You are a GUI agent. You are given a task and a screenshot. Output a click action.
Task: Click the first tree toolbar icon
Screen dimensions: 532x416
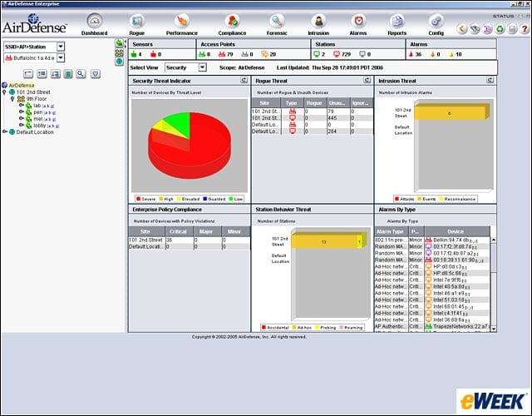click(28, 74)
